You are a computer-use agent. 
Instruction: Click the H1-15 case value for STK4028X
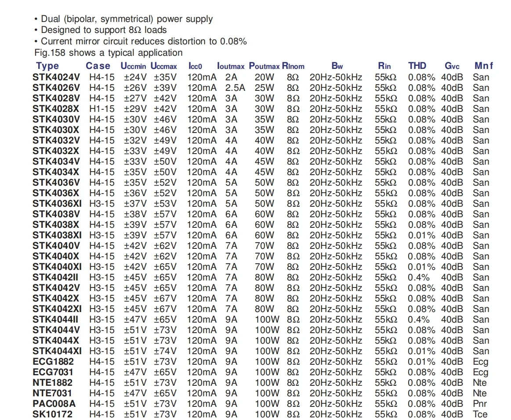(x=102, y=109)
